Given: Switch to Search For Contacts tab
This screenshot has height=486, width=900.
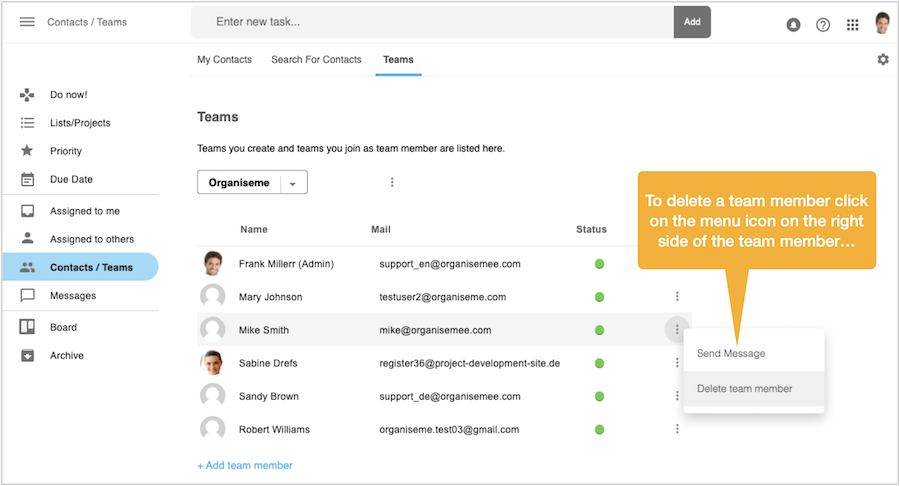Looking at the screenshot, I should (x=316, y=60).
